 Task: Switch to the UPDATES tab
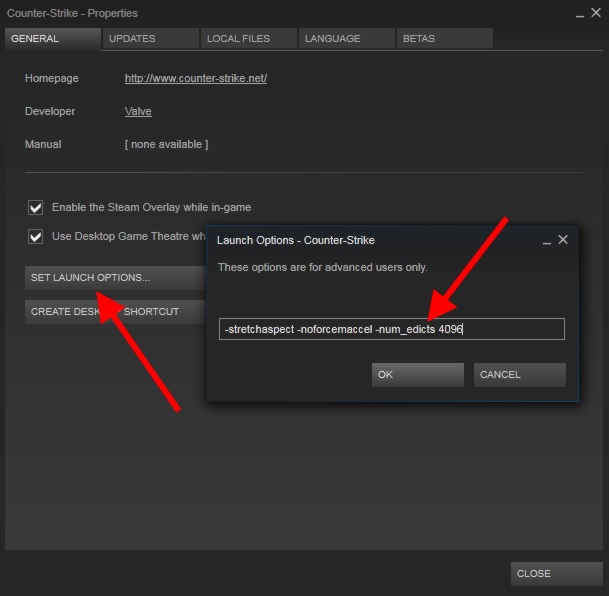[x=148, y=38]
